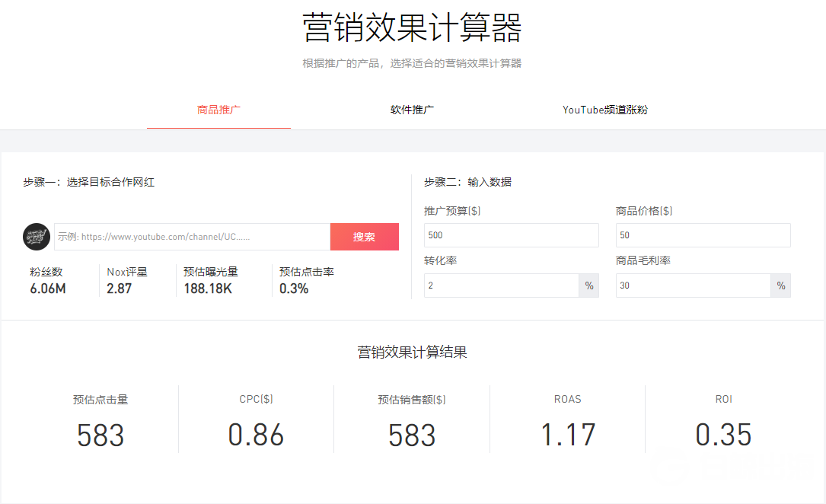This screenshot has height=504, width=826.
Task: Click the CPC result value 0.86
Action: pyautogui.click(x=255, y=435)
